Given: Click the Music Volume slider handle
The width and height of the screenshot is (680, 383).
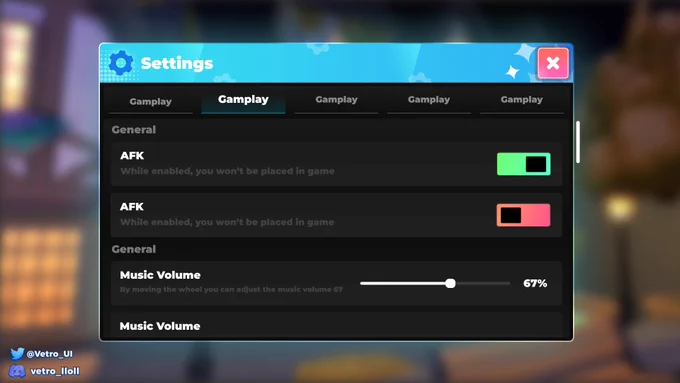Looking at the screenshot, I should tap(451, 283).
